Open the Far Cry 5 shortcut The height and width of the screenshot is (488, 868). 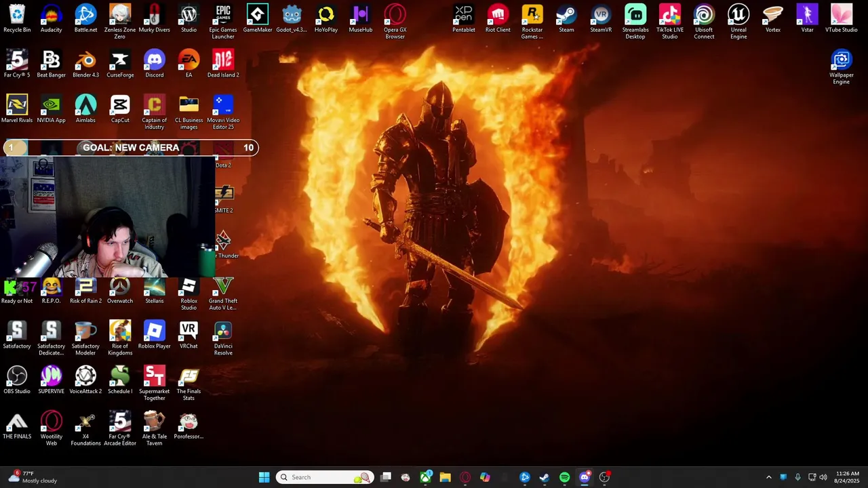click(x=17, y=64)
